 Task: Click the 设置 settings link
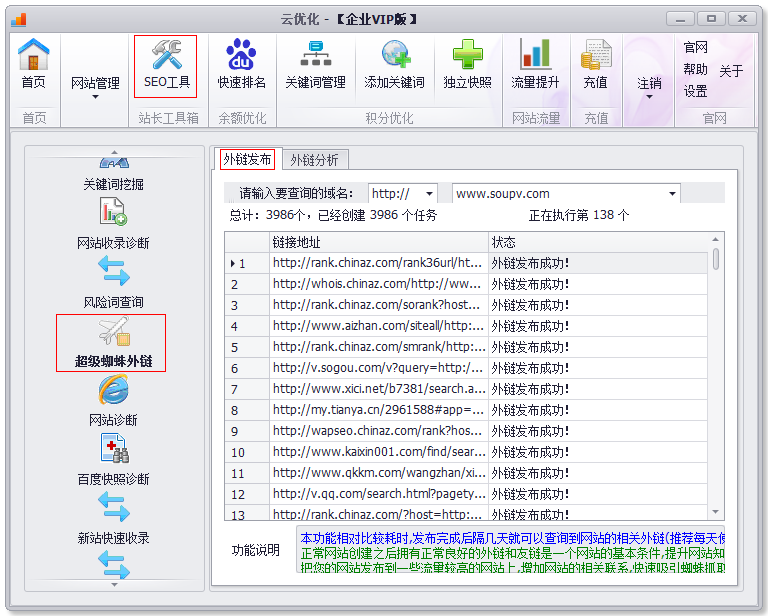[x=696, y=91]
